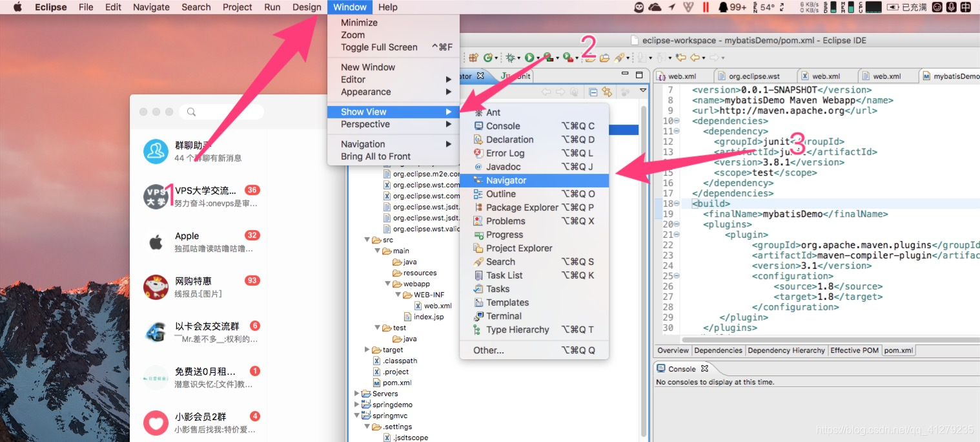Expand the Servers project

[357, 394]
